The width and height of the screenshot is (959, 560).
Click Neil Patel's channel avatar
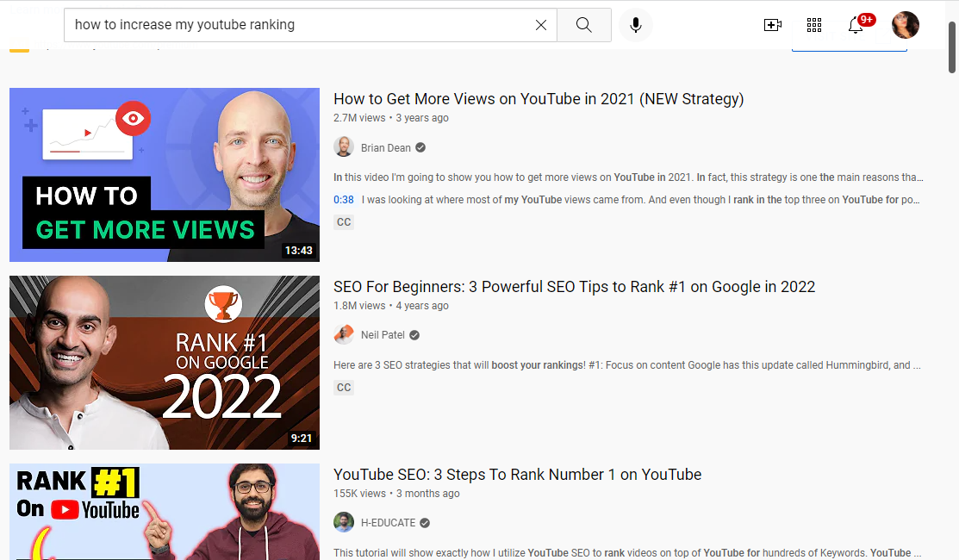coord(344,334)
